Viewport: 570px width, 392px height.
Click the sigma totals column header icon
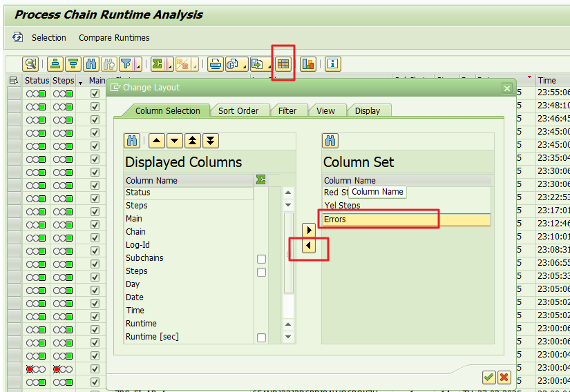pyautogui.click(x=260, y=179)
